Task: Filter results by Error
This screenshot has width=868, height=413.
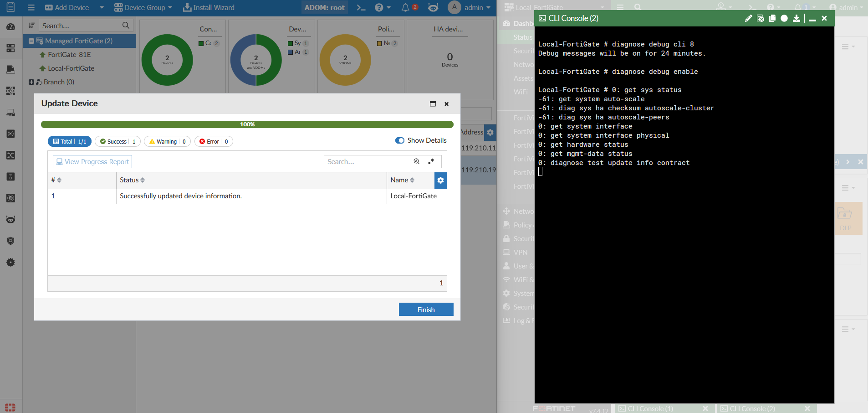Action: coord(214,141)
